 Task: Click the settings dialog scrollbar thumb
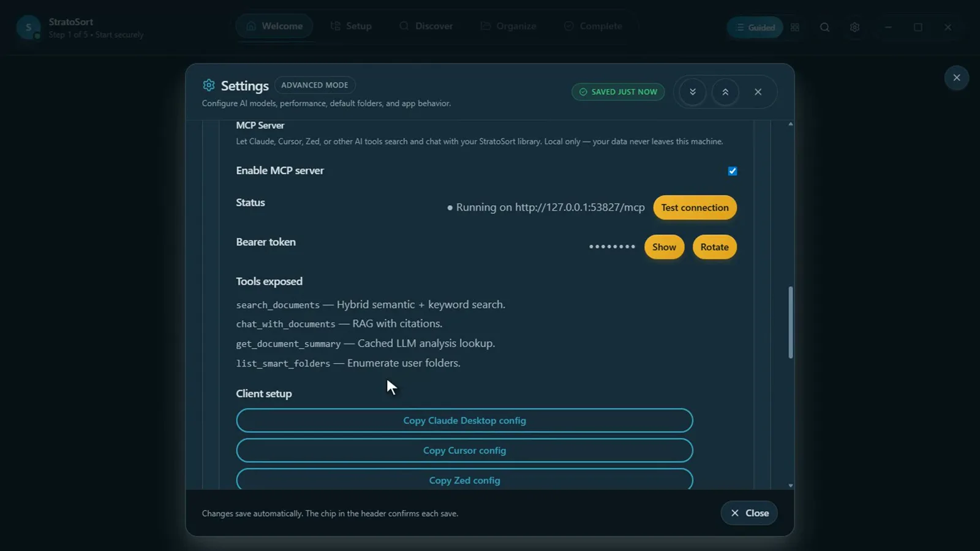pos(790,322)
